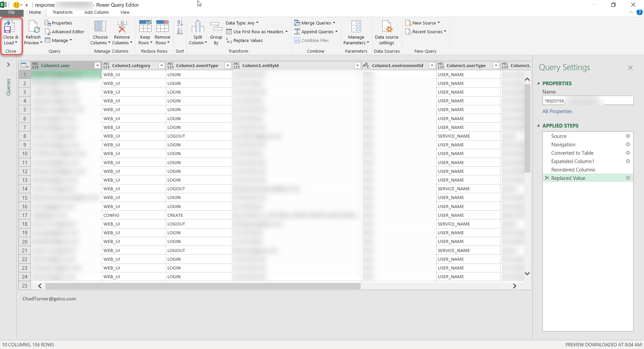
Task: Switch to the Transform ribbon tab
Action: (x=62, y=12)
